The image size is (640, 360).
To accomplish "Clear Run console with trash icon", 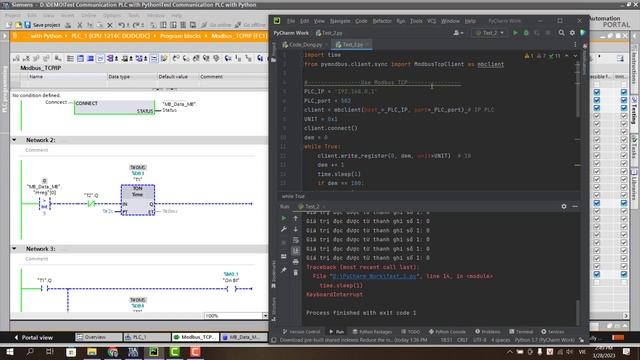I will coord(296,272).
